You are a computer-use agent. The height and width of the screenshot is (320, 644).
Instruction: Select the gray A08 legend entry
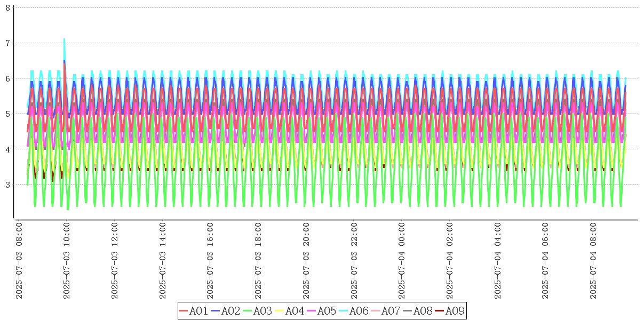coord(418,311)
